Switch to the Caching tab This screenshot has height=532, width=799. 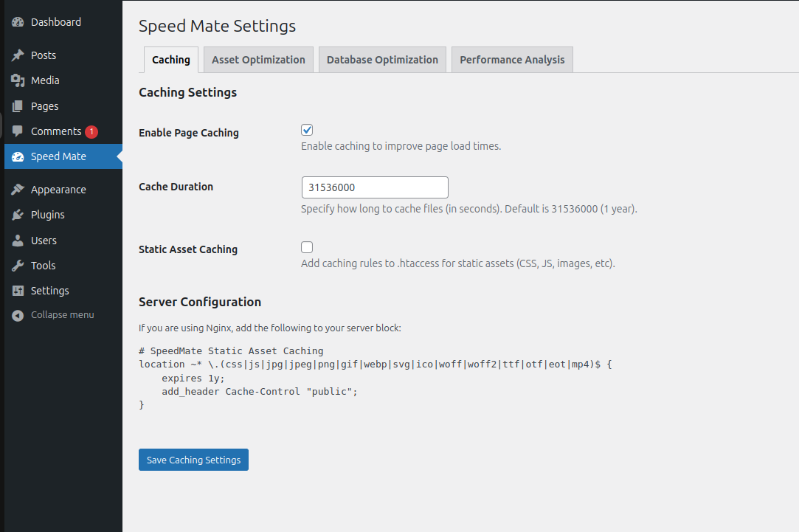click(x=170, y=60)
